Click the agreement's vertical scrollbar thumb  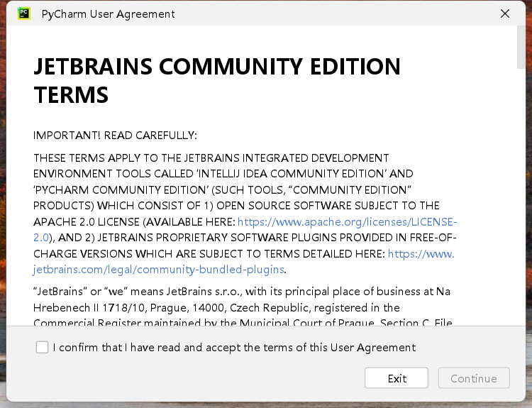coord(521,47)
